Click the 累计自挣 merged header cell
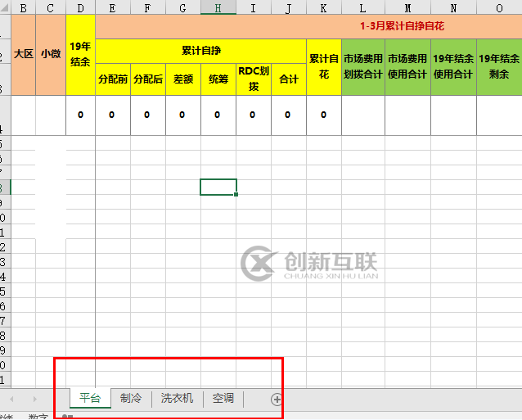 click(200, 51)
